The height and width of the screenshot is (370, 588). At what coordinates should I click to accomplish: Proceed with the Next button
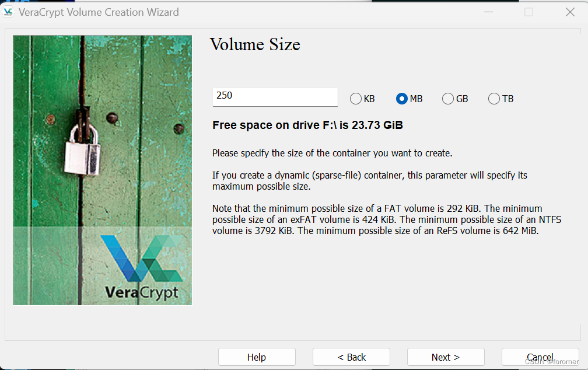[446, 357]
